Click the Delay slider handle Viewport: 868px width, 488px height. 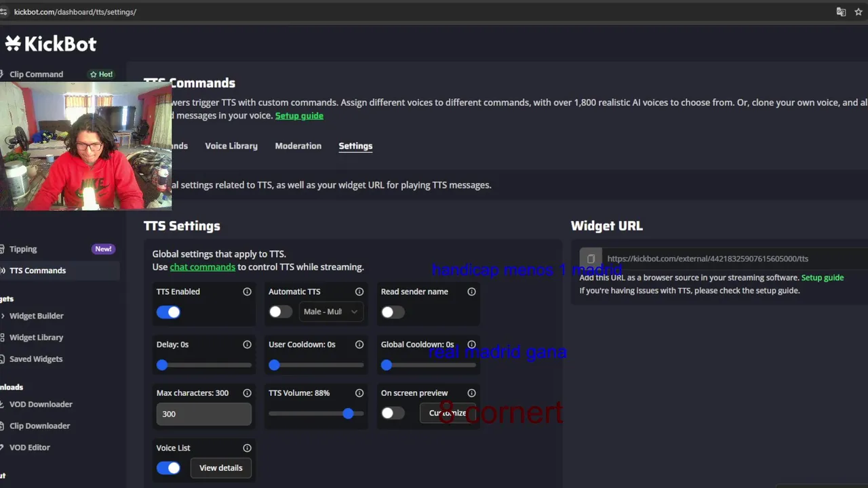[x=162, y=365]
